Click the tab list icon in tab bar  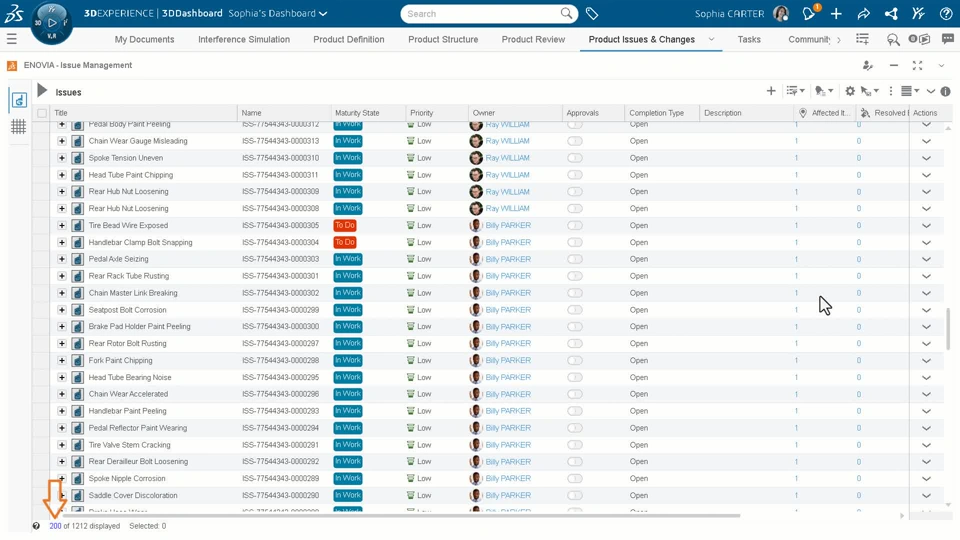(x=862, y=39)
